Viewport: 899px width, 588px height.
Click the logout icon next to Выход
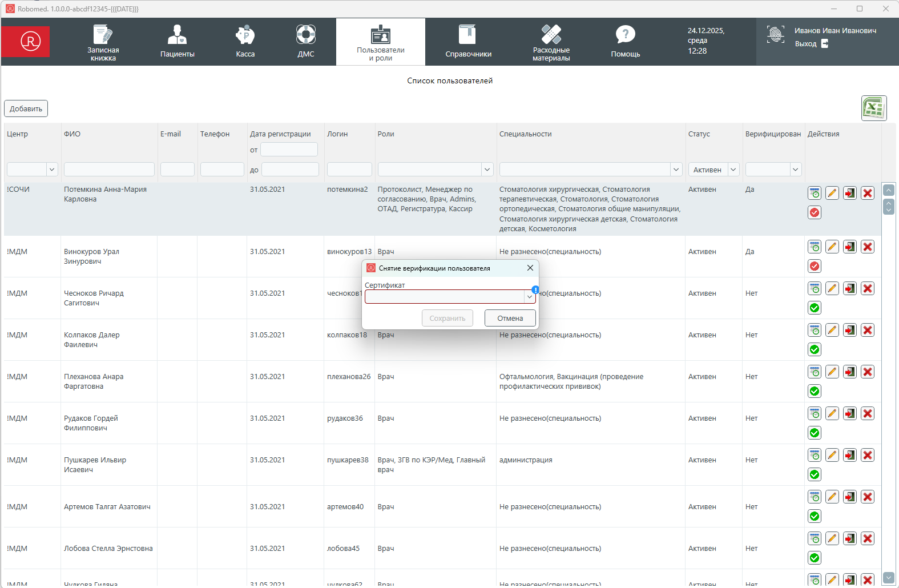coord(825,44)
